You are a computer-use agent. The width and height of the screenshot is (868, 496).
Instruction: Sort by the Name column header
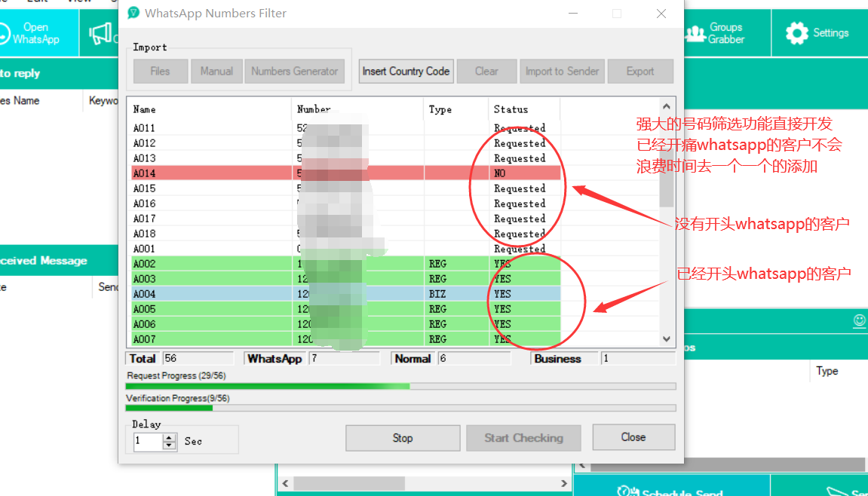(211, 109)
